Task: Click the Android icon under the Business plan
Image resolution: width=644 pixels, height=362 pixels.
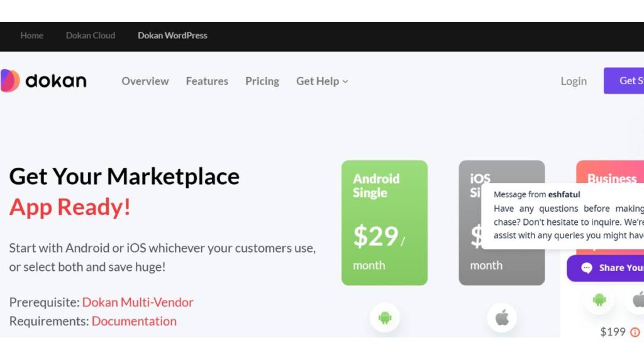Action: click(x=599, y=300)
